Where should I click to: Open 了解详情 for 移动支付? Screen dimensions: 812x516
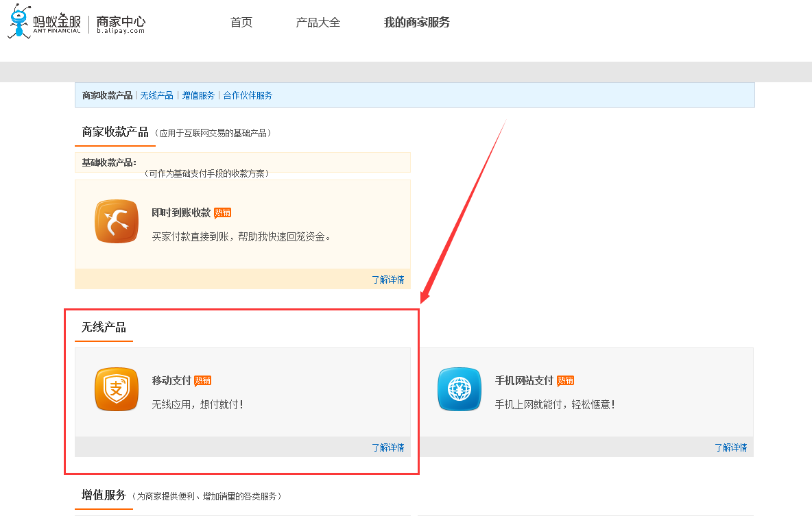click(387, 447)
